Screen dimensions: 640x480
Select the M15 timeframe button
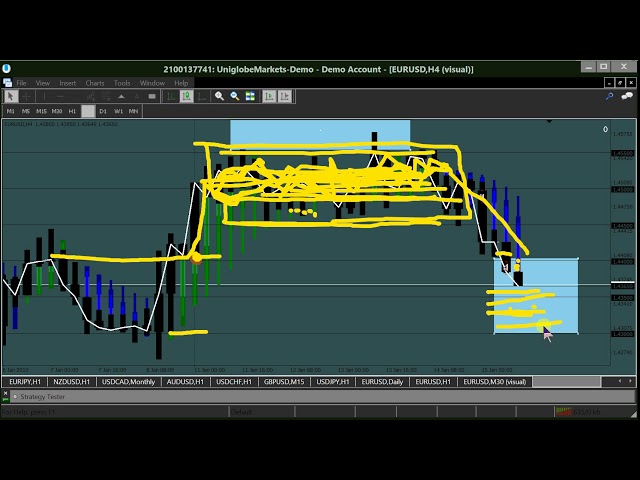pyautogui.click(x=40, y=111)
